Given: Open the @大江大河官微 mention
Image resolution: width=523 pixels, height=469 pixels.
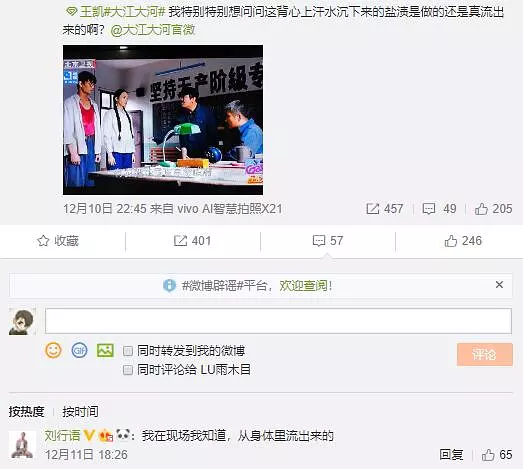Looking at the screenshot, I should (x=152, y=30).
